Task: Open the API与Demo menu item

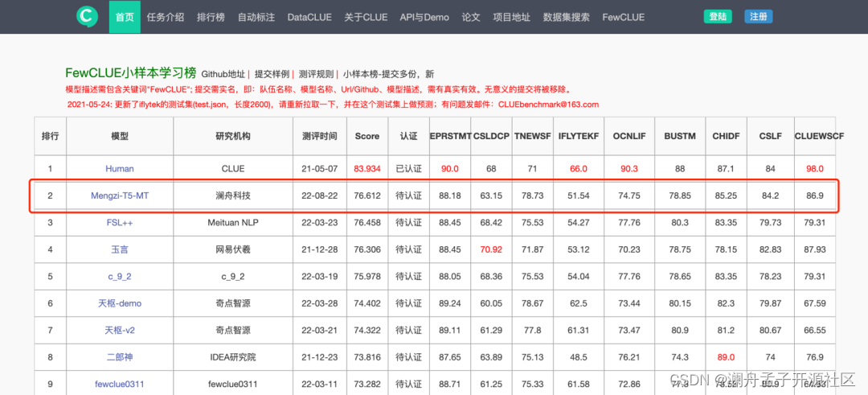Action: (424, 17)
